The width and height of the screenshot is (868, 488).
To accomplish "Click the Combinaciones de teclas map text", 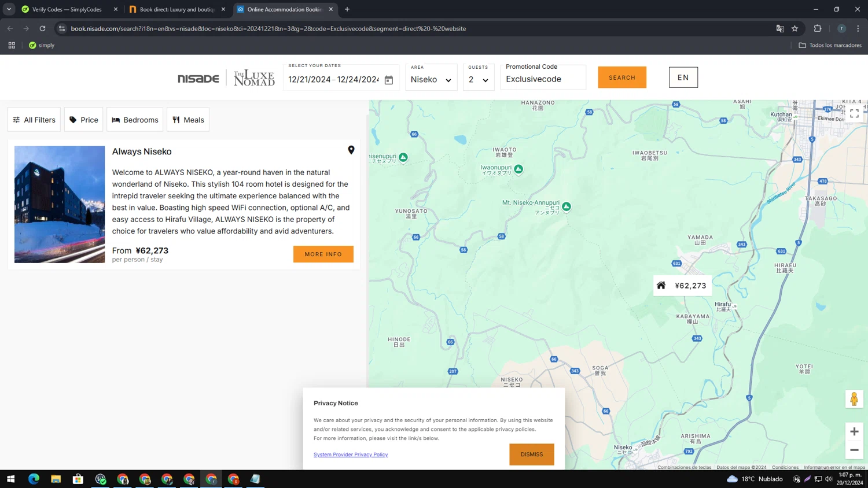I will pyautogui.click(x=685, y=467).
